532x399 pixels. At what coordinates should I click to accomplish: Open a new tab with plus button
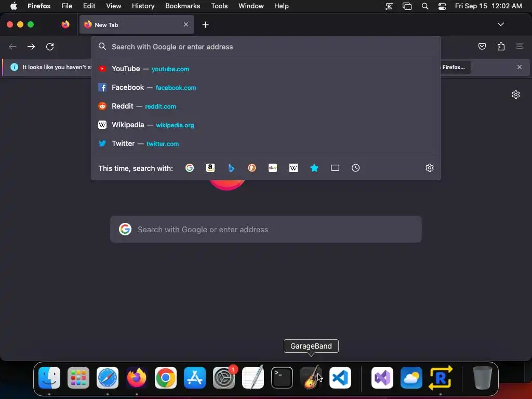205,25
